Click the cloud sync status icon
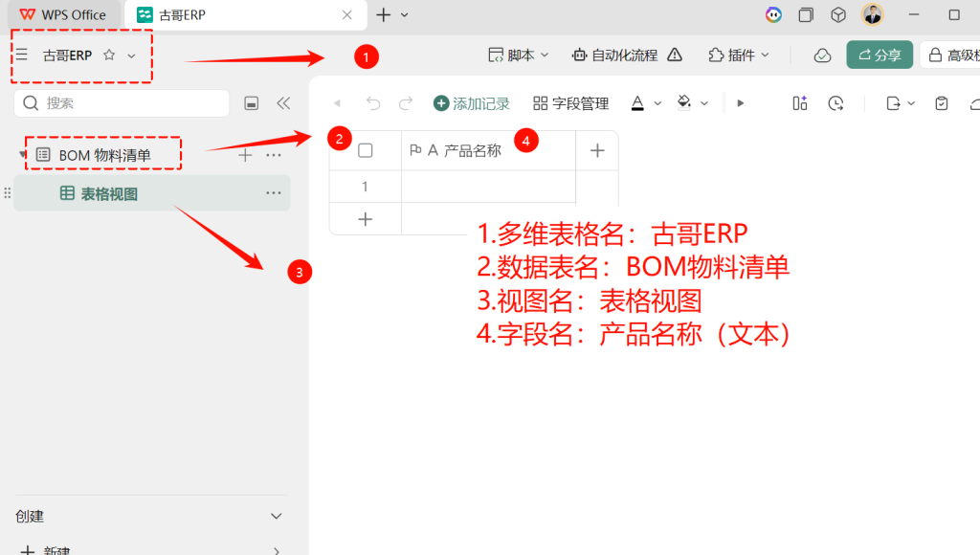Viewport: 980px width, 555px height. coord(822,55)
